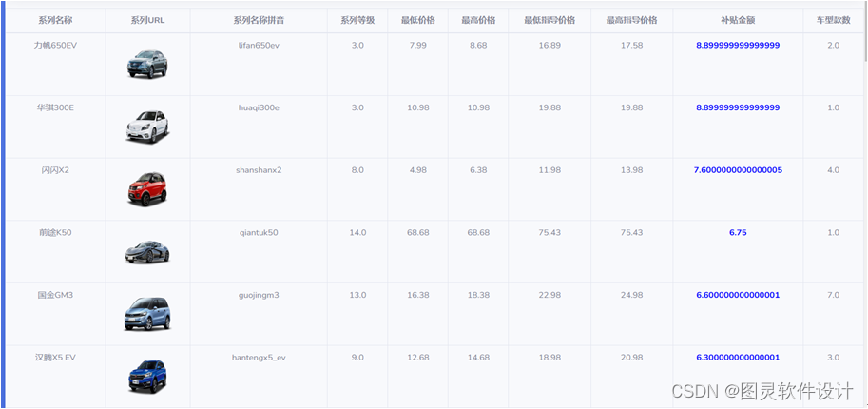Viewport: 868px width, 409px height.
Task: Click 力帆650EV subsidy amount cell
Action: tap(738, 46)
